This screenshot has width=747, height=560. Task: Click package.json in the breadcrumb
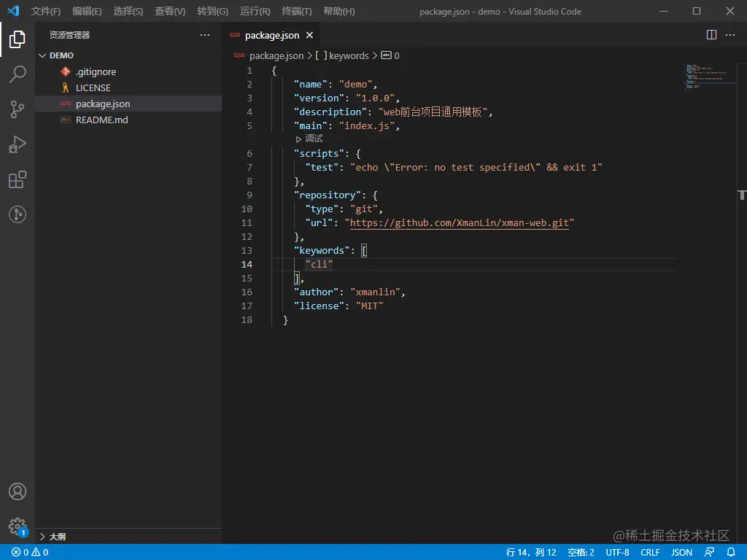(x=276, y=55)
